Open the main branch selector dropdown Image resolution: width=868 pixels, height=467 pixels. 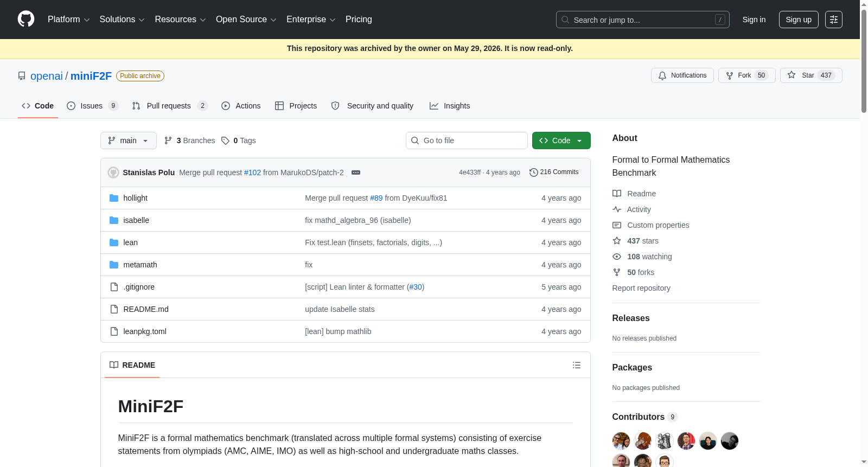tap(129, 140)
